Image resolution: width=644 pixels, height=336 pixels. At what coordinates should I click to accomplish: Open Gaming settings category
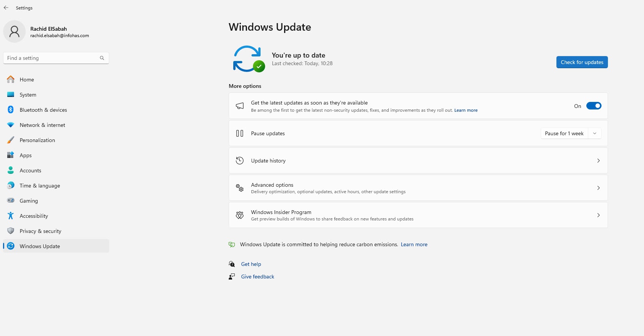(x=56, y=201)
